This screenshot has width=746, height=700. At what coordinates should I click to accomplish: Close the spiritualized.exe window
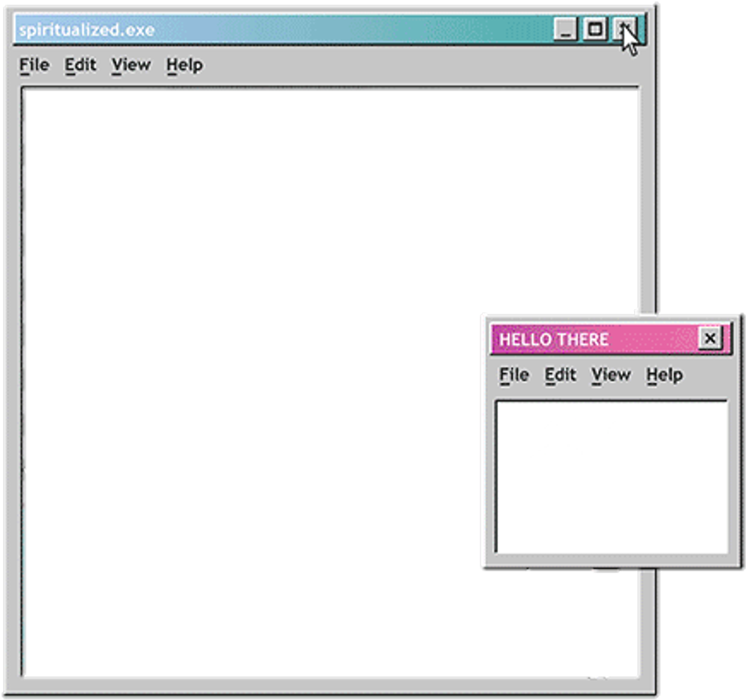point(624,31)
